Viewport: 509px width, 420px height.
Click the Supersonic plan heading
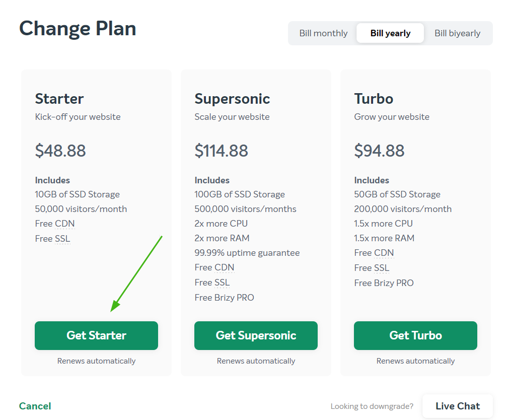click(x=232, y=99)
